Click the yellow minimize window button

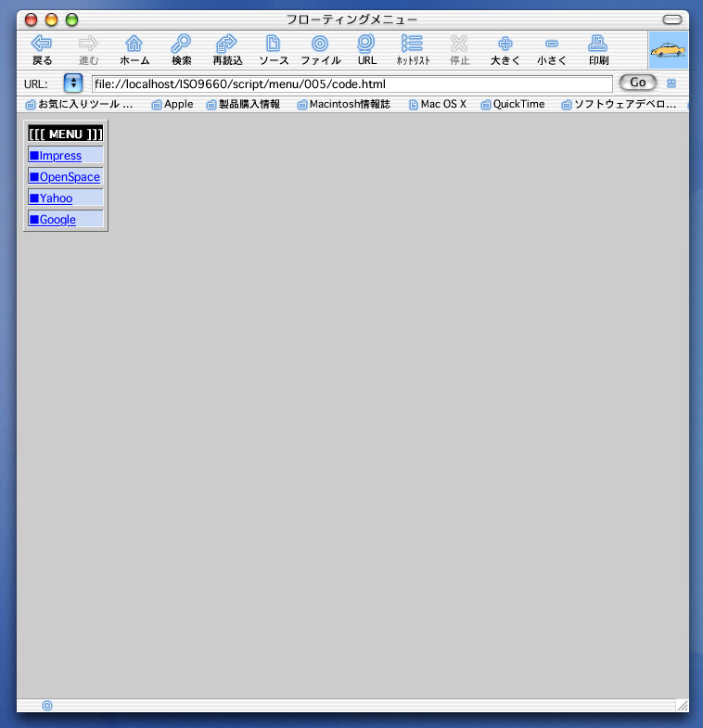[51, 20]
